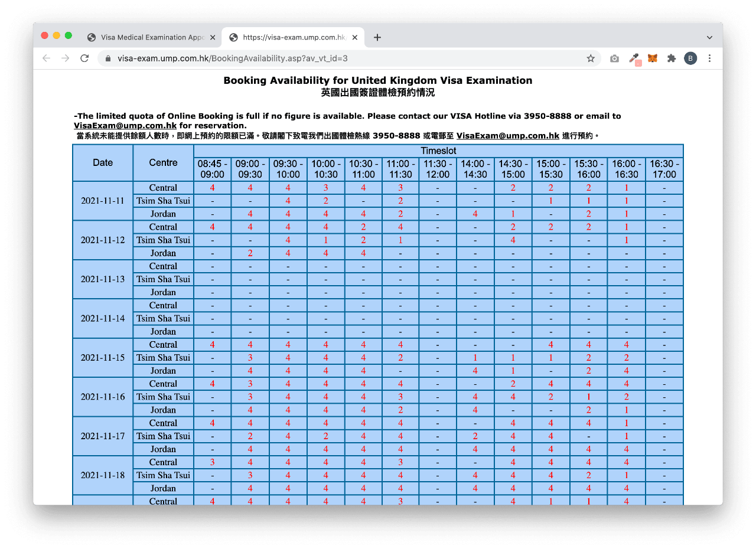Select the 2021-11-12 date cell
756x549 pixels.
pos(103,240)
